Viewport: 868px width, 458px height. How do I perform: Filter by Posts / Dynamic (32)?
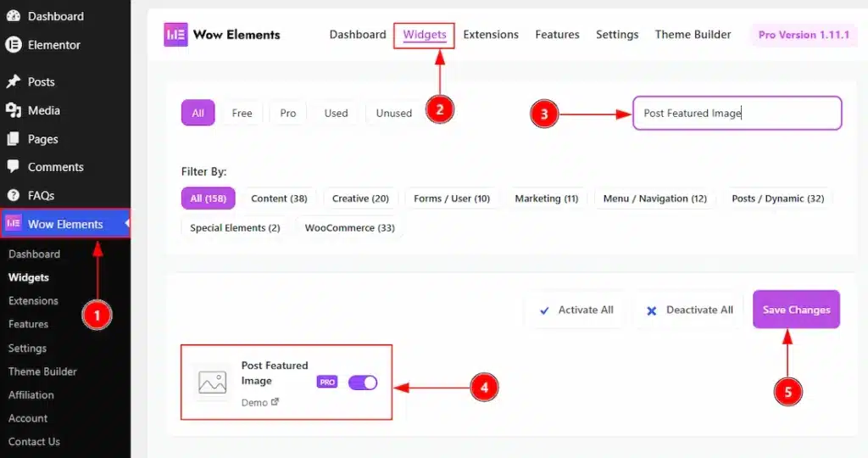[778, 198]
